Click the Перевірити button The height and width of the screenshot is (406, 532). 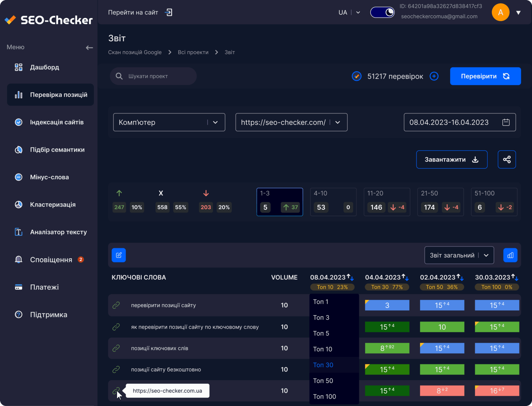click(485, 76)
